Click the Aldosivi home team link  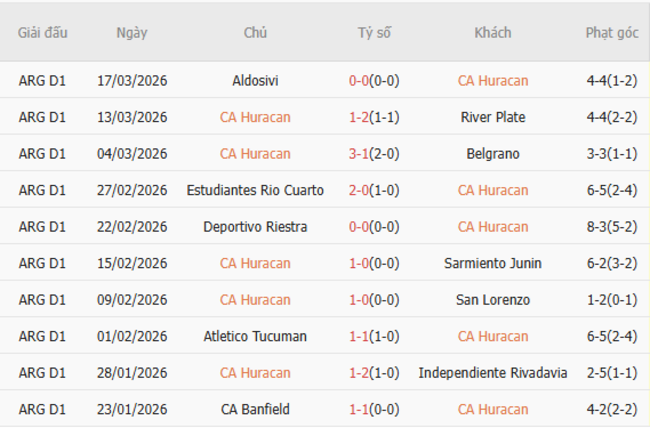255,81
